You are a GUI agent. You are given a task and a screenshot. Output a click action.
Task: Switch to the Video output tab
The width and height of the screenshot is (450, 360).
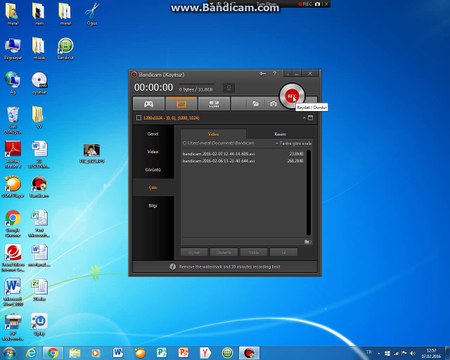pyautogui.click(x=214, y=134)
